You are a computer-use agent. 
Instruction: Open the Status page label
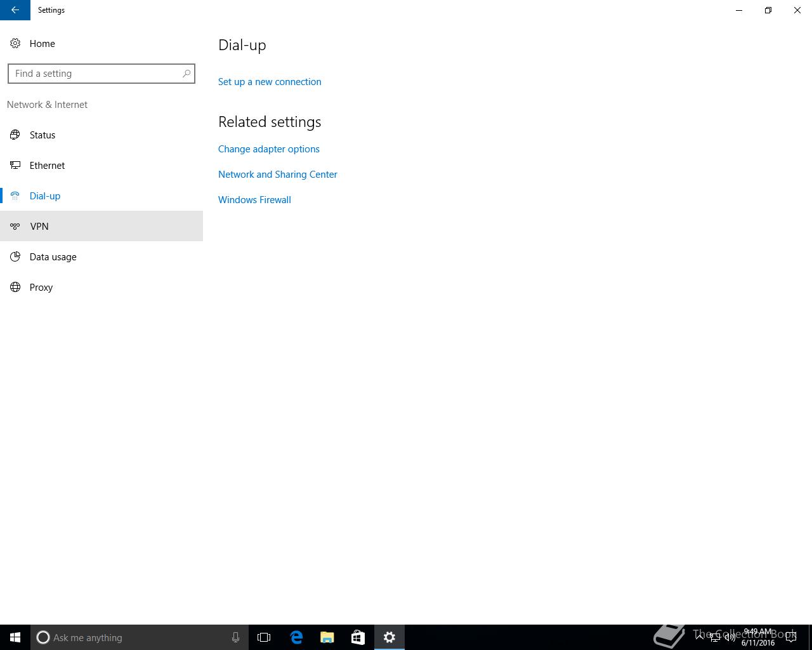point(43,135)
